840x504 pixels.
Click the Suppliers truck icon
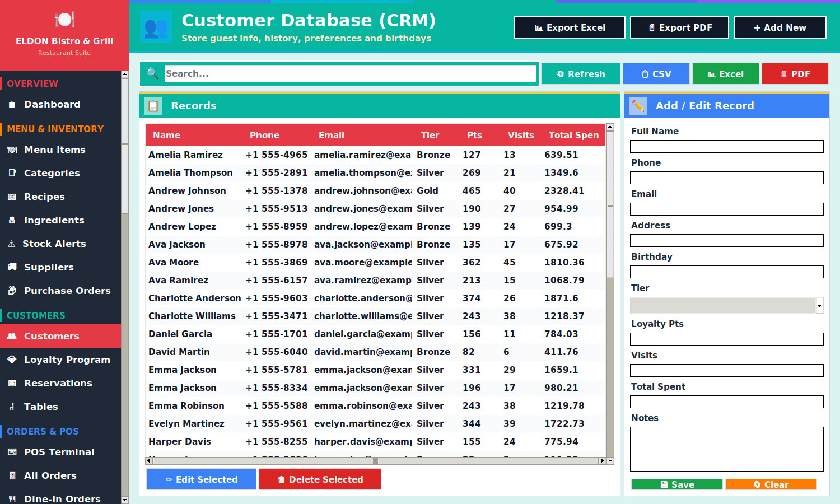[12, 267]
